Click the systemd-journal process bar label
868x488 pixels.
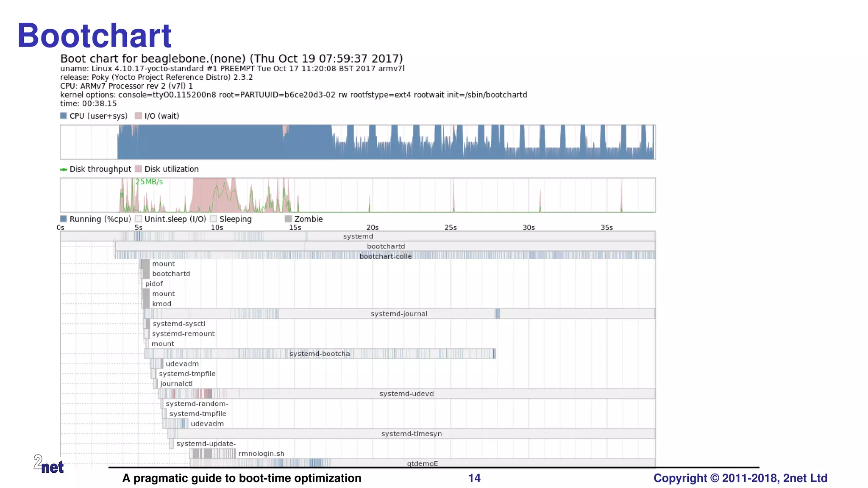[399, 314]
